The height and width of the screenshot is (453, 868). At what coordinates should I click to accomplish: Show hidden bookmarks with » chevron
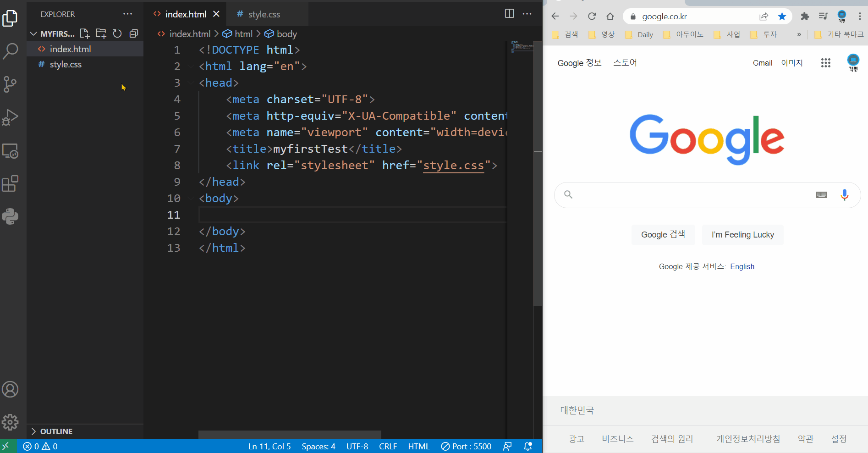799,34
